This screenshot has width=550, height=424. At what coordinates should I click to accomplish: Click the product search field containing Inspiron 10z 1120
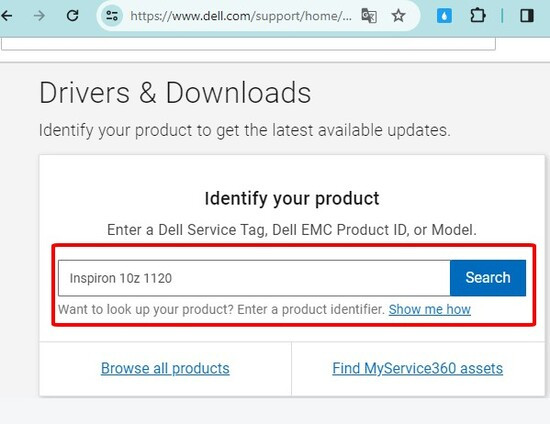point(254,278)
